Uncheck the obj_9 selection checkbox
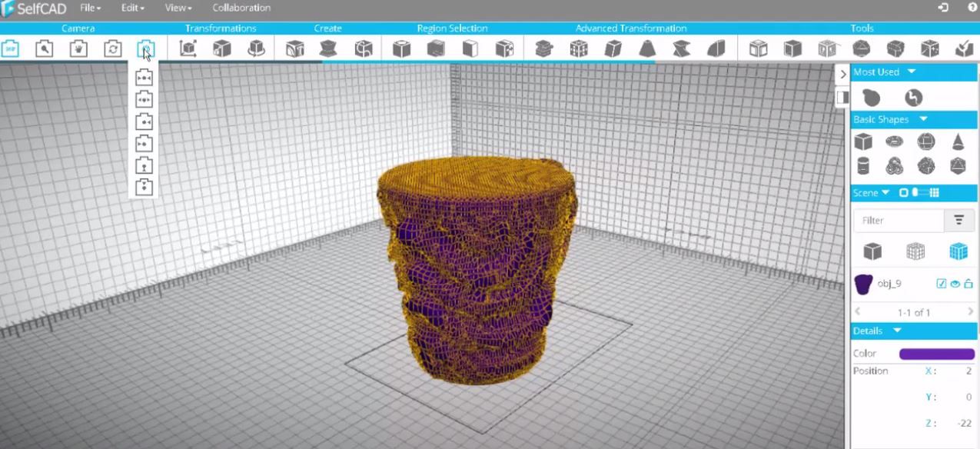This screenshot has height=449, width=980. click(x=941, y=283)
